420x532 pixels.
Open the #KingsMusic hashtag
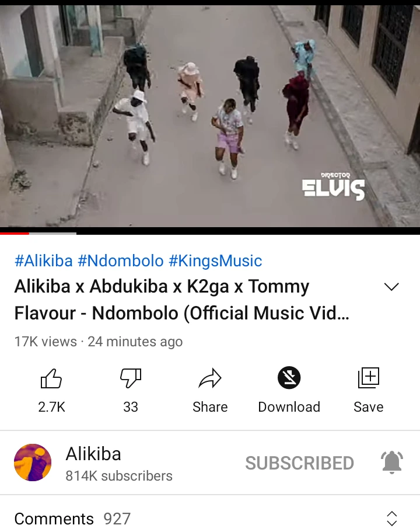tap(215, 261)
